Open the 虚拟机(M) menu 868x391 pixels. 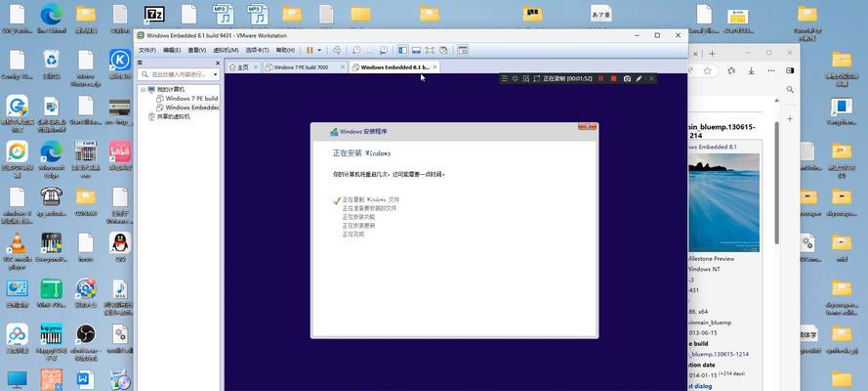coord(226,51)
